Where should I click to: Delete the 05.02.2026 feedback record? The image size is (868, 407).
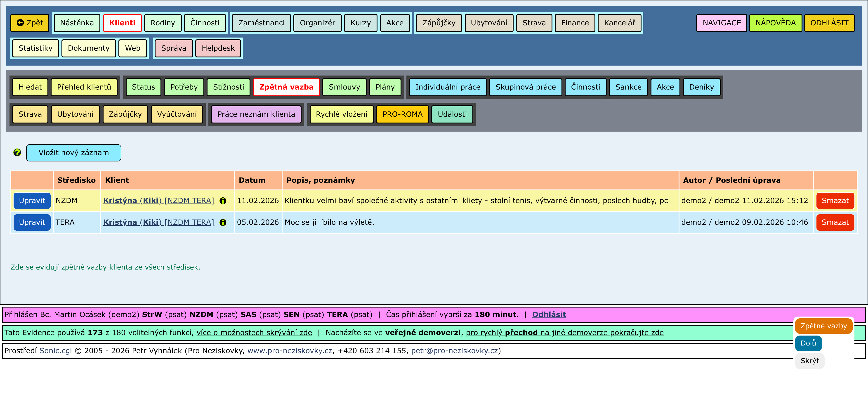click(835, 222)
